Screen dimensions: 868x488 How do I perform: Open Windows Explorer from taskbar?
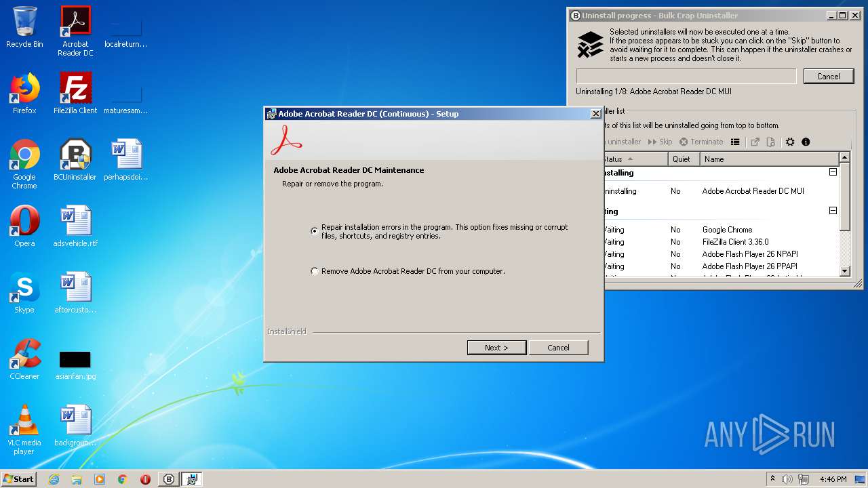coord(77,479)
